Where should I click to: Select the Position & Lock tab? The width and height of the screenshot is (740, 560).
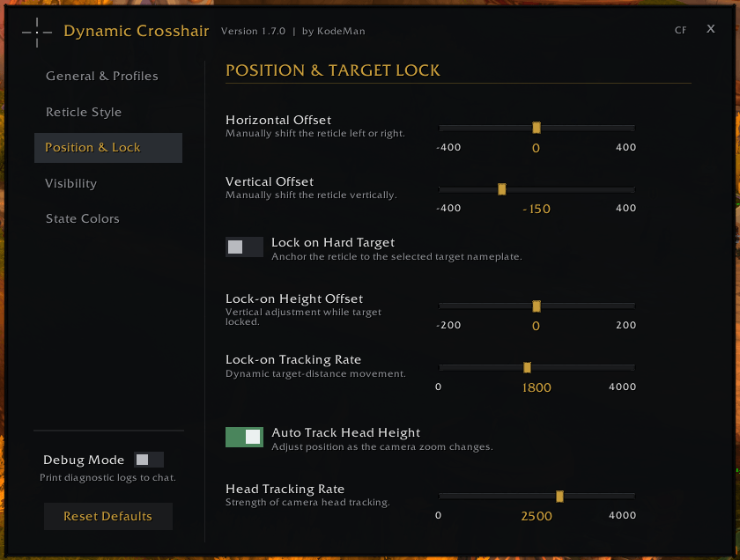[108, 148]
